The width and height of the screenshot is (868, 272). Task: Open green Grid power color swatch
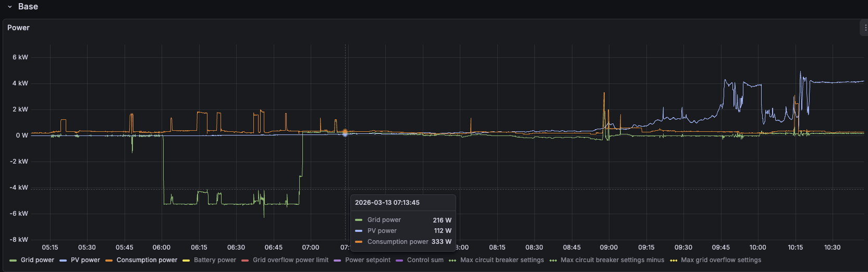click(x=13, y=261)
